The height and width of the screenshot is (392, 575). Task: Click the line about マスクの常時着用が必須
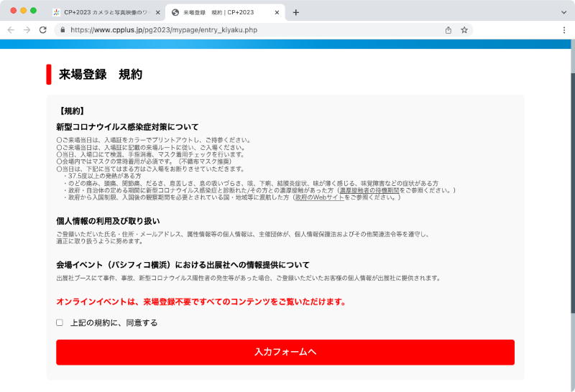tap(144, 162)
